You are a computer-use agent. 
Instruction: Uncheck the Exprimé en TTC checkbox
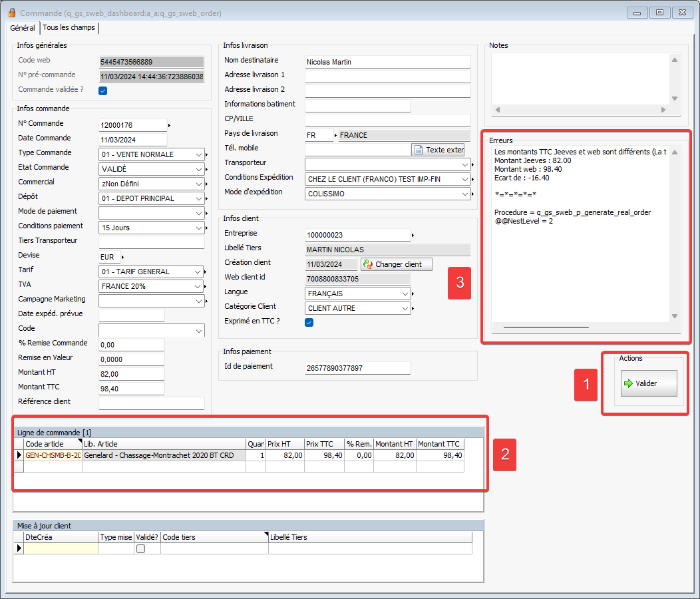tap(309, 323)
